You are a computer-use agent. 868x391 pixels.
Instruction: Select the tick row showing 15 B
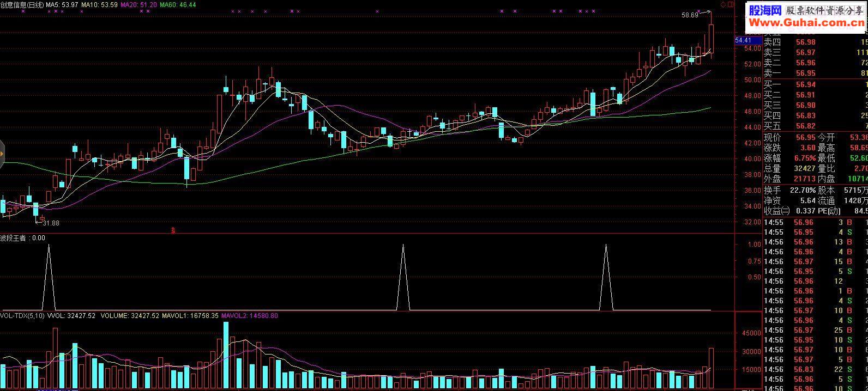815,261
